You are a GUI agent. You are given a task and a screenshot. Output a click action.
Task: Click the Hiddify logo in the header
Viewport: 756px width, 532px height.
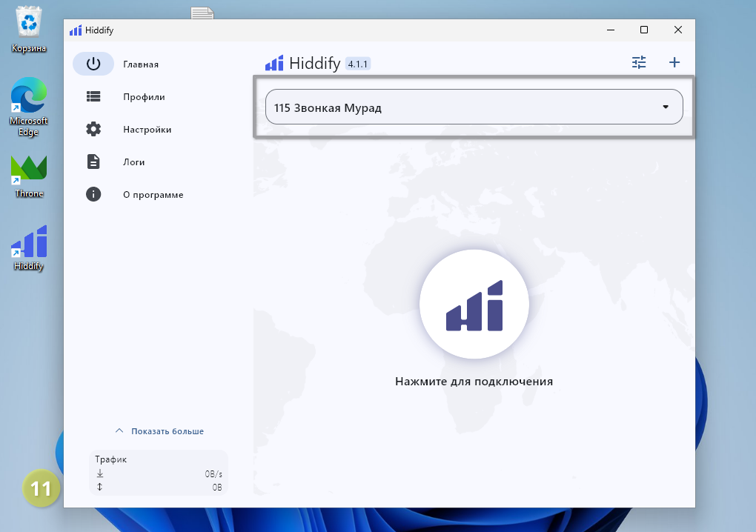click(273, 63)
